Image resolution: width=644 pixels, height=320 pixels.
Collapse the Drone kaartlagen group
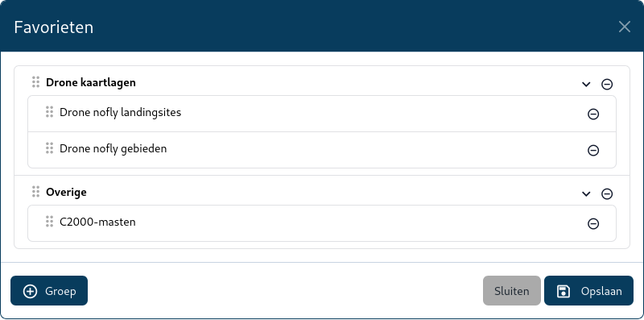coord(586,85)
